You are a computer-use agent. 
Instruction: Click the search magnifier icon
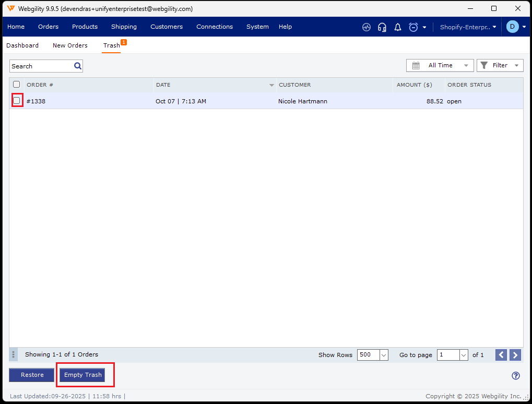click(78, 66)
